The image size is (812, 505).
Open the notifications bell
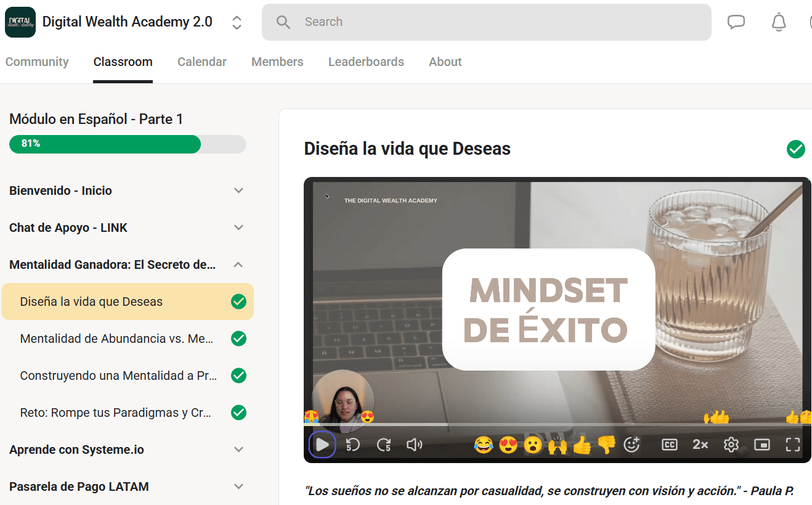(x=779, y=22)
